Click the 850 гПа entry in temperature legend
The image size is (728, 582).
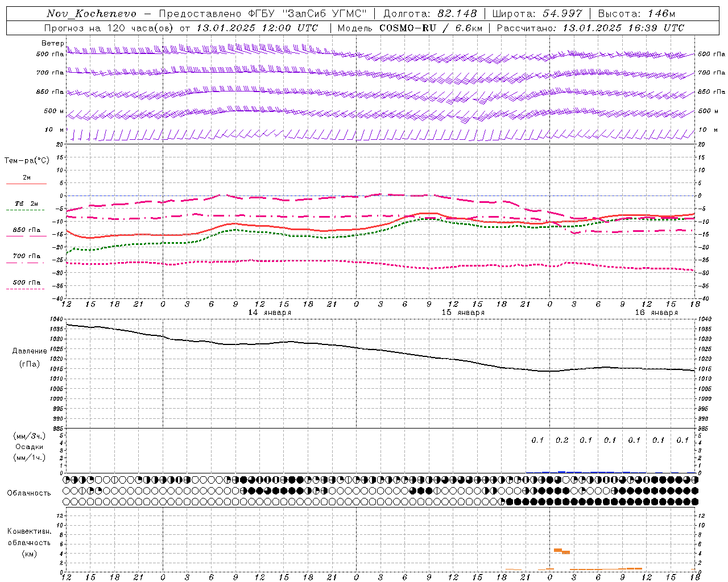tap(26, 230)
